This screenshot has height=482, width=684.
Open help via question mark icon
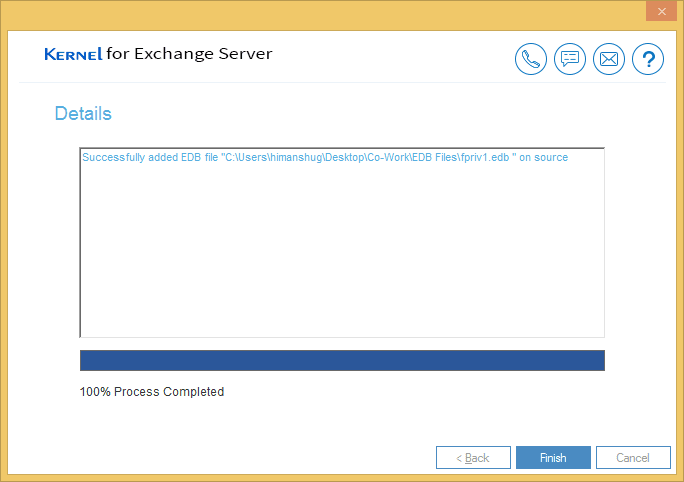pos(648,59)
